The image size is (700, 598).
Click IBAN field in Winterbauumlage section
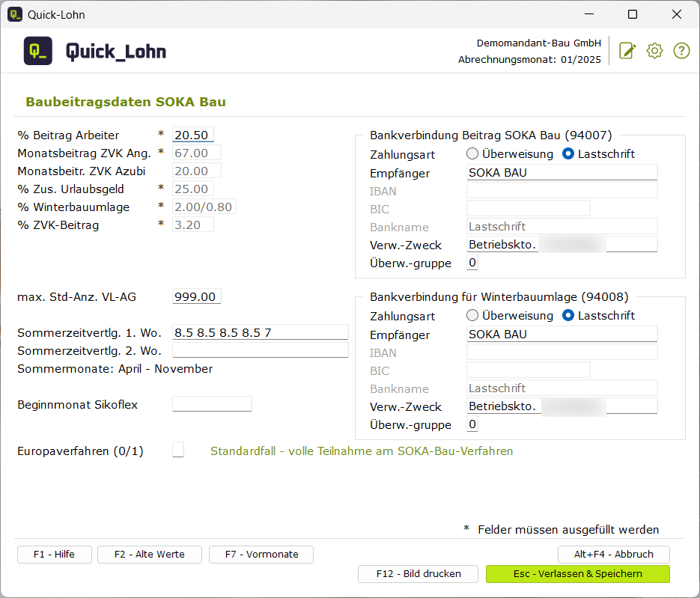pos(562,352)
